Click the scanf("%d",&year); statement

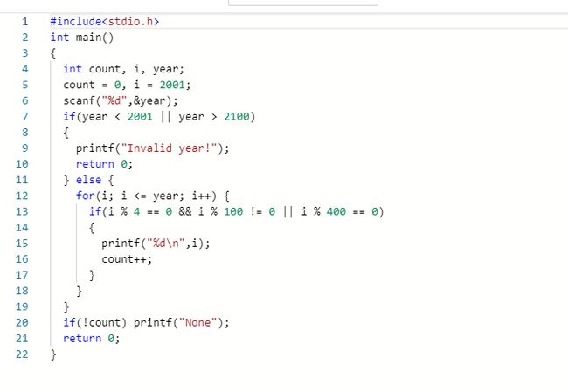pos(121,100)
